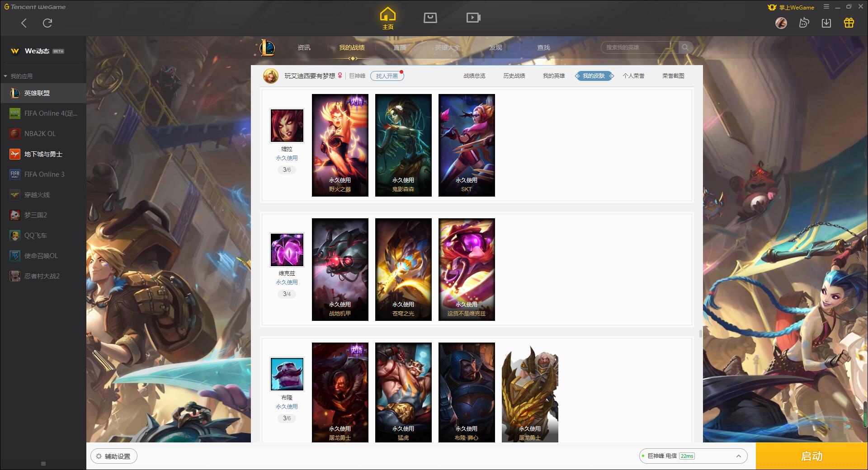Screen dimensions: 868x470
Task: Open the gift box rewards icon
Action: click(849, 23)
